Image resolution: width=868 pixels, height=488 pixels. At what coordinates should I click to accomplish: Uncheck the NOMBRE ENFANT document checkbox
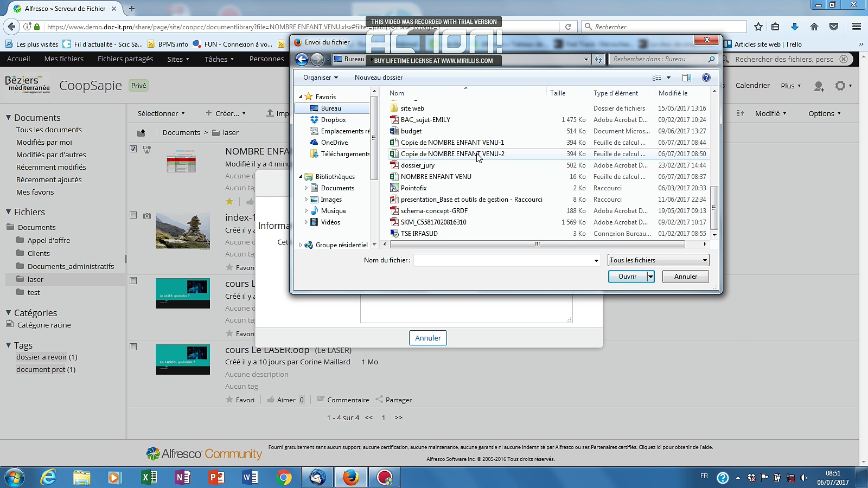pyautogui.click(x=133, y=149)
